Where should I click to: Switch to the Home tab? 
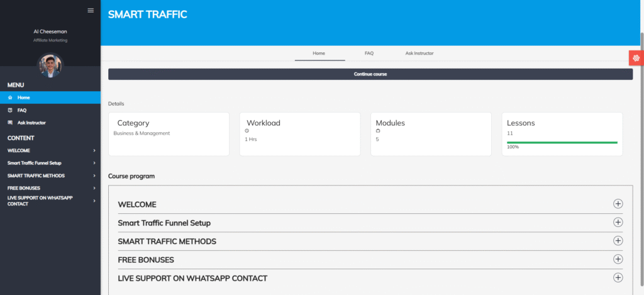coord(319,53)
